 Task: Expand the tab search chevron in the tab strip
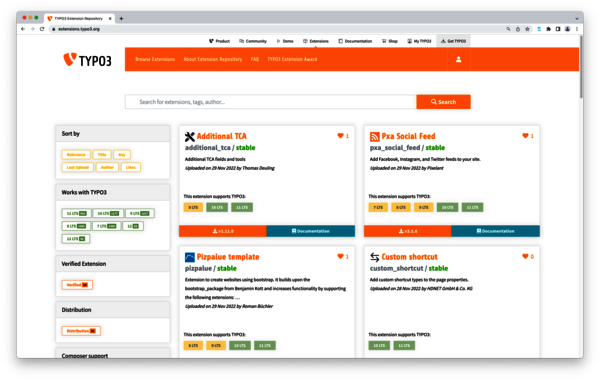point(577,18)
